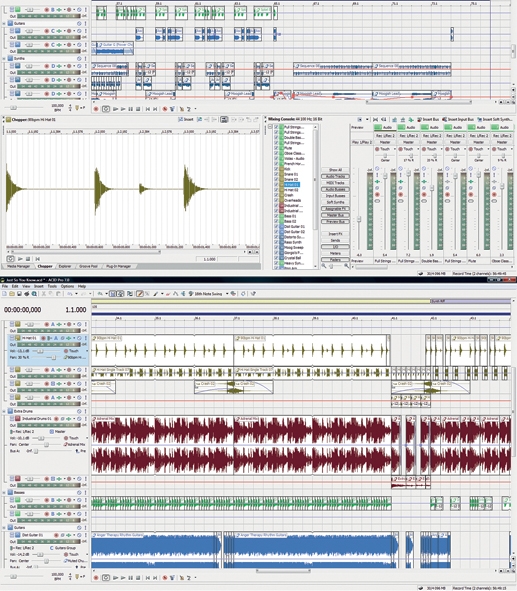517x591 pixels.
Task: Toggle Loop Playback in the lower ACID Pro transport
Action: (106, 577)
